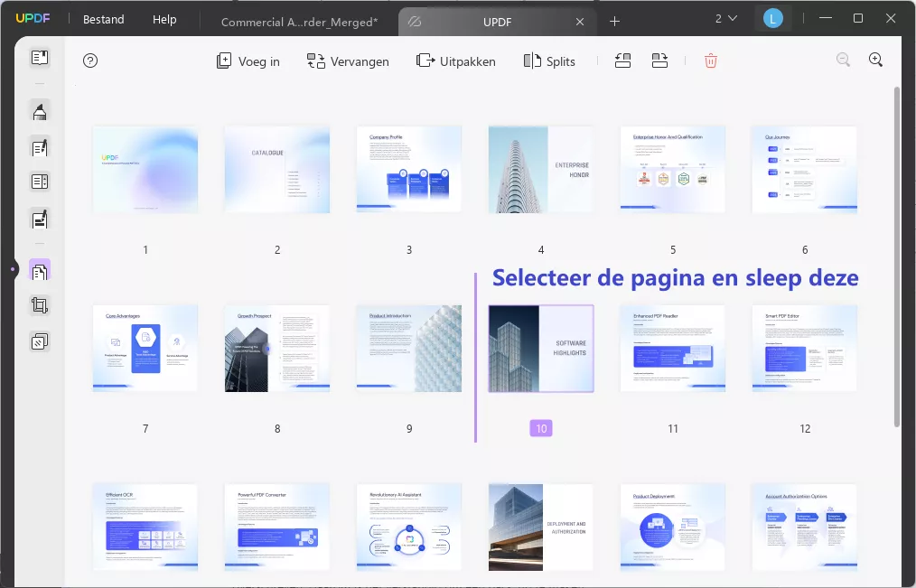
Task: Open the Help menu
Action: [164, 19]
